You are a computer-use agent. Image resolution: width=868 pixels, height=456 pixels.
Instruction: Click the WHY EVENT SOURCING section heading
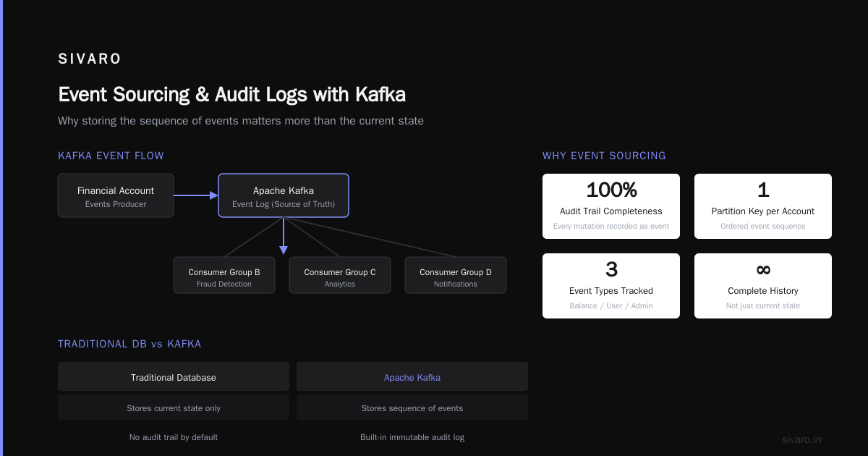(604, 156)
